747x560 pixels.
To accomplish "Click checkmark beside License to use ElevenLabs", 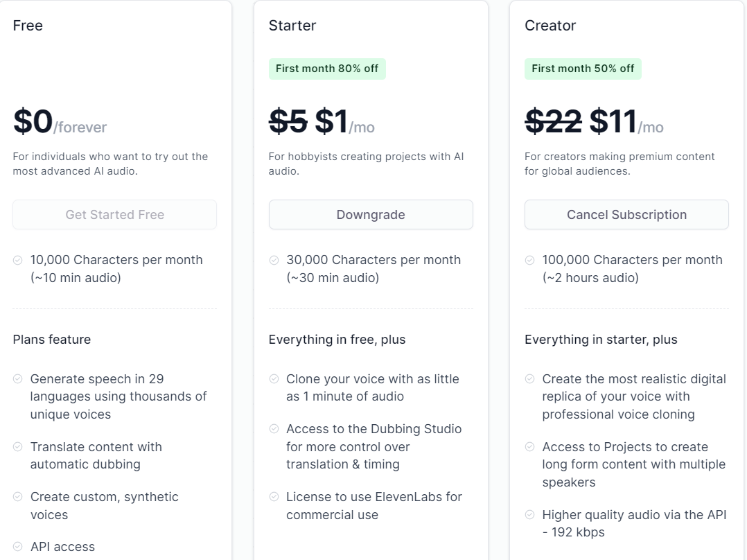I will [x=274, y=497].
